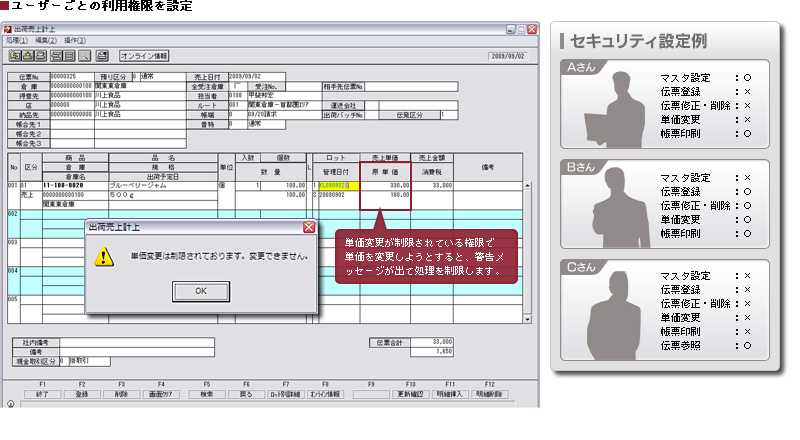Open the 処理(1) menu
Viewport: 800px width, 440px height.
tap(16, 40)
